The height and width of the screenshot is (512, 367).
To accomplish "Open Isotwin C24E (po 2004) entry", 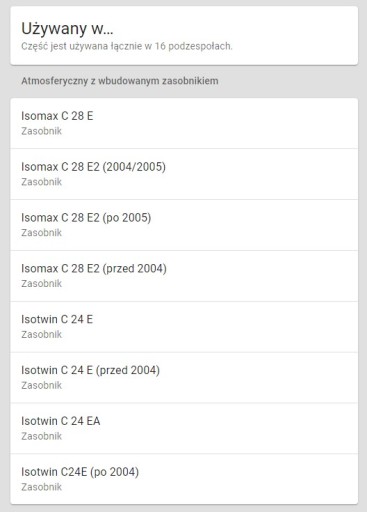I will pos(184,479).
